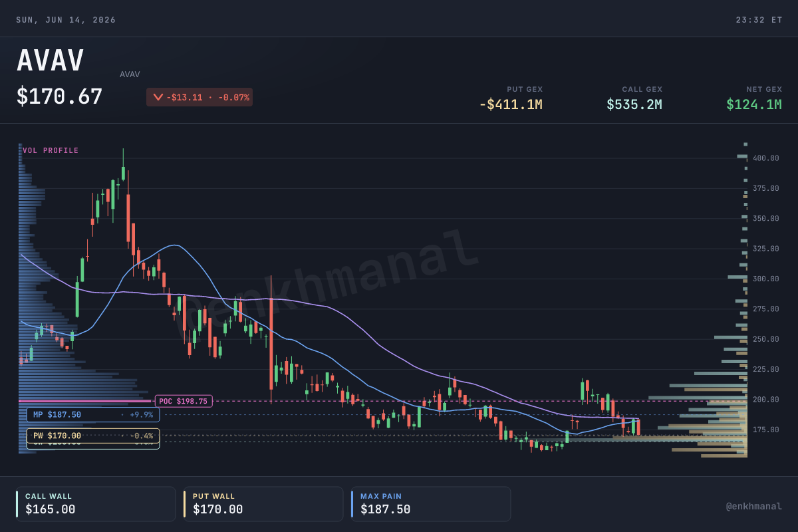
Task: Open the Call Wall $165.00 card
Action: pos(96,504)
